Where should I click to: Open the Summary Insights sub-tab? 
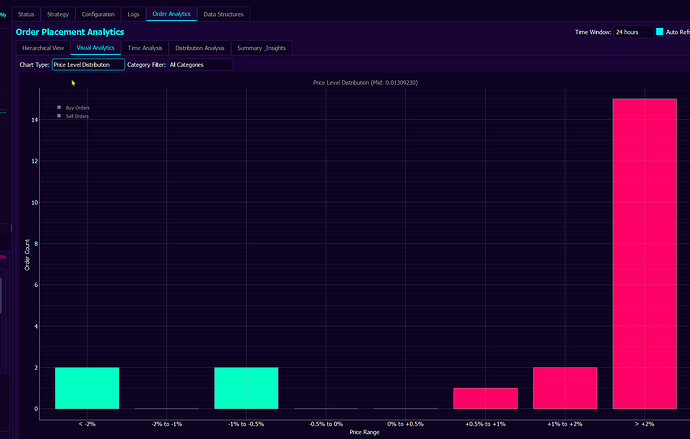pos(259,48)
